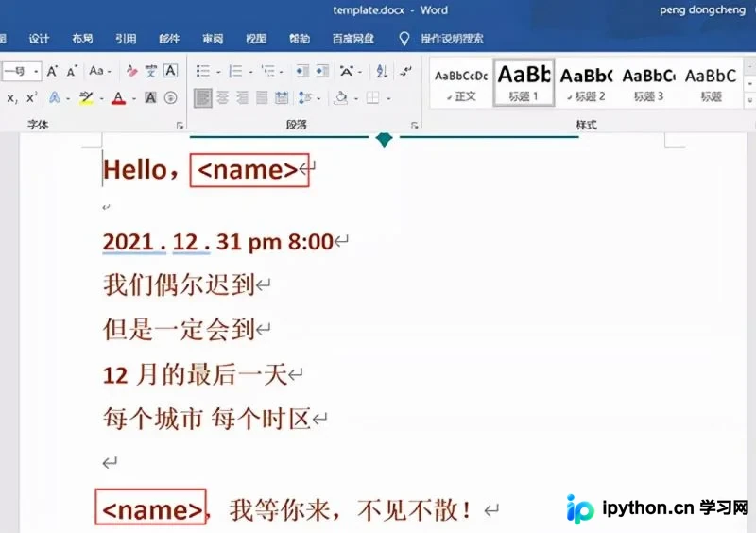
Task: Click the line "我们偶尔迟到"
Action: click(x=179, y=284)
